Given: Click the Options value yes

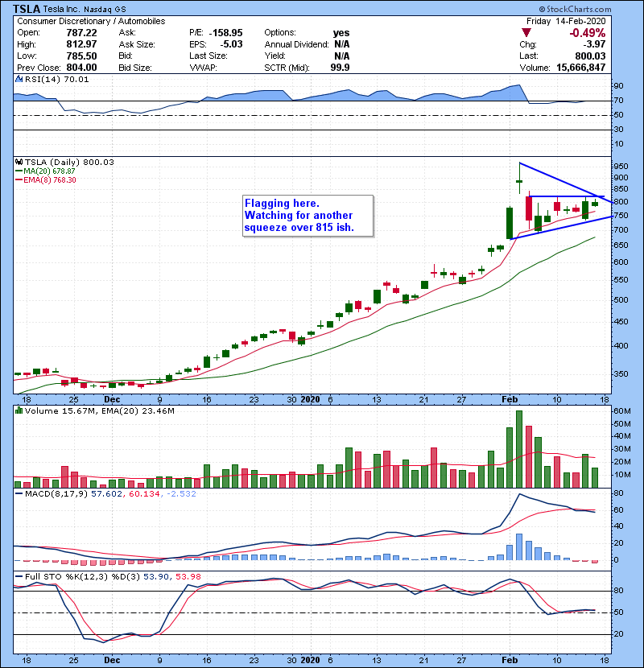Looking at the screenshot, I should tap(341, 33).
